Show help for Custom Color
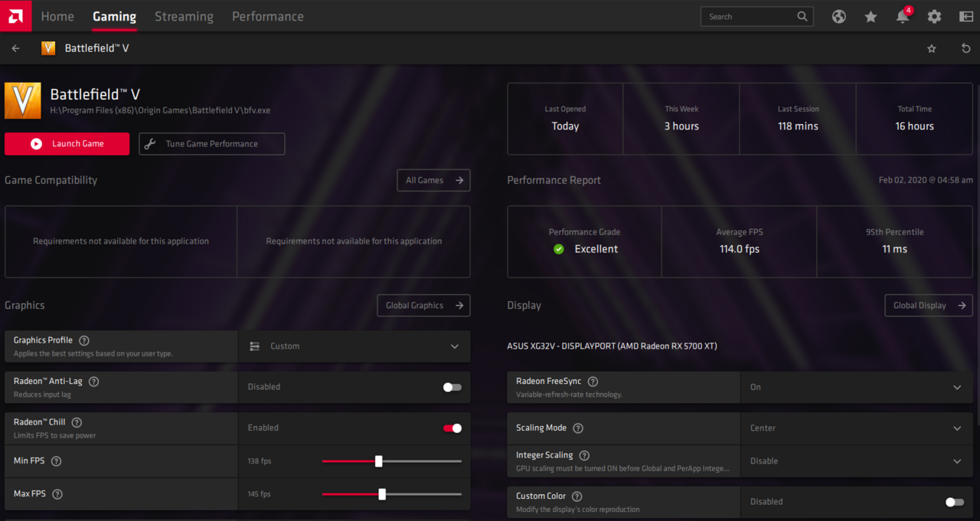980x521 pixels. click(577, 496)
